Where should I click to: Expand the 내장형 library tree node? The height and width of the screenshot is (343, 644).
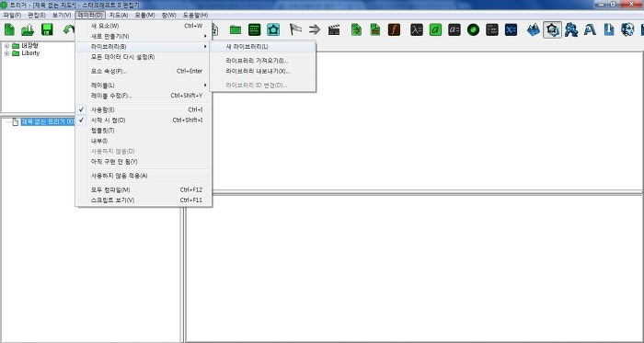6,46
